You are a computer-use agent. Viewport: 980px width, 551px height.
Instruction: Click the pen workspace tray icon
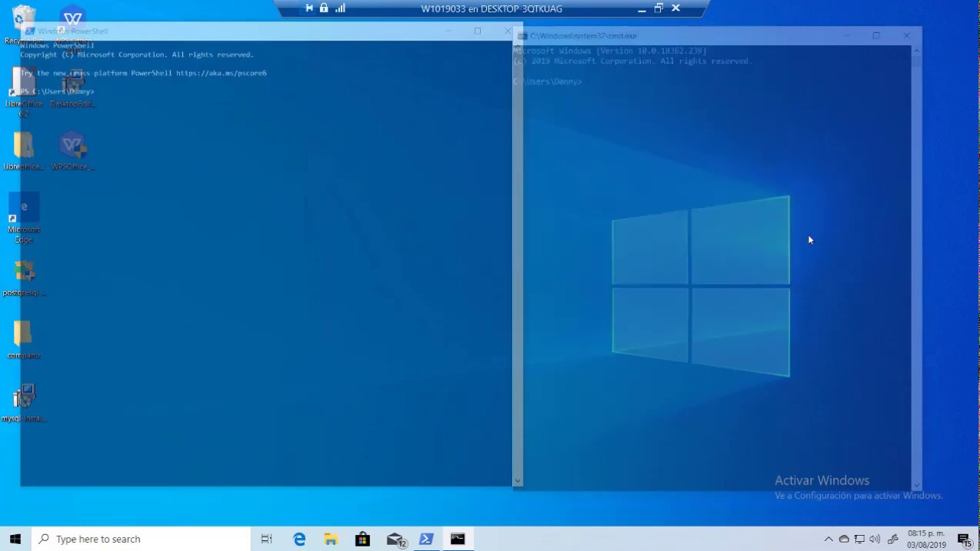pyautogui.click(x=893, y=540)
